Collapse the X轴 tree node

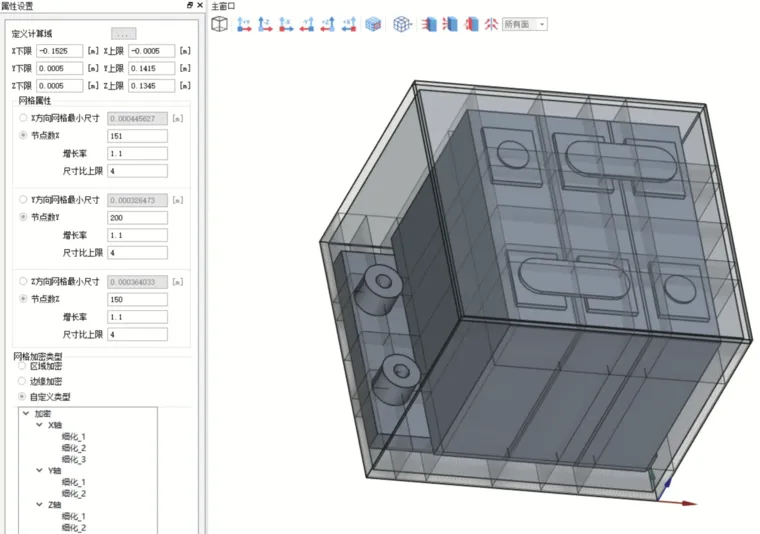pyautogui.click(x=39, y=425)
